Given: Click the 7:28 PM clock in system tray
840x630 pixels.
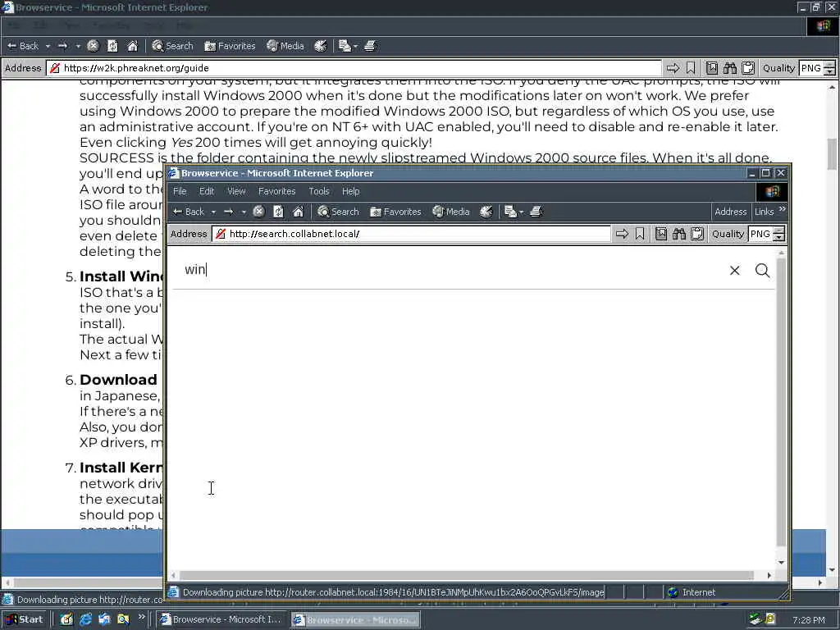Looking at the screenshot, I should tap(808, 620).
